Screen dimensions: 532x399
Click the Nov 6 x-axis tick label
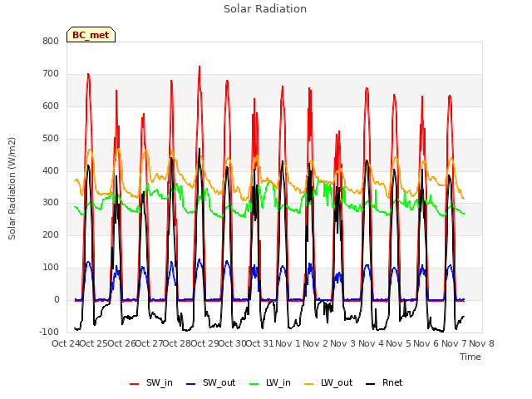pyautogui.click(x=426, y=343)
